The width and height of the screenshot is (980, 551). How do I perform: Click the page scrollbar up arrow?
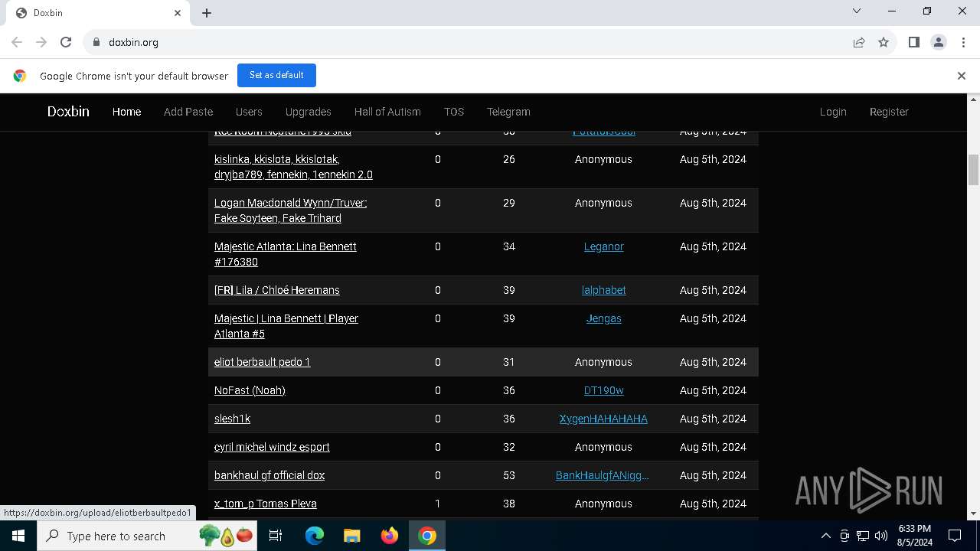tap(974, 99)
